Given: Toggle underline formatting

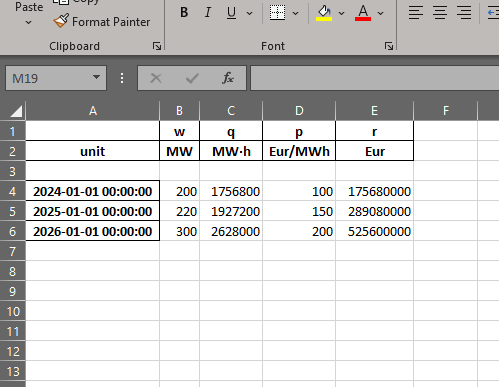Looking at the screenshot, I should pos(231,13).
